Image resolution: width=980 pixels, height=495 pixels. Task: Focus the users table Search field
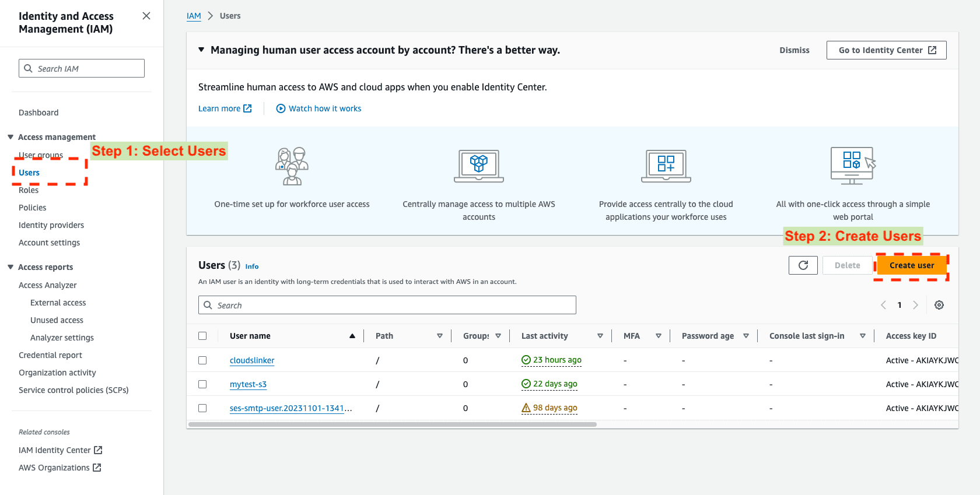(x=387, y=305)
